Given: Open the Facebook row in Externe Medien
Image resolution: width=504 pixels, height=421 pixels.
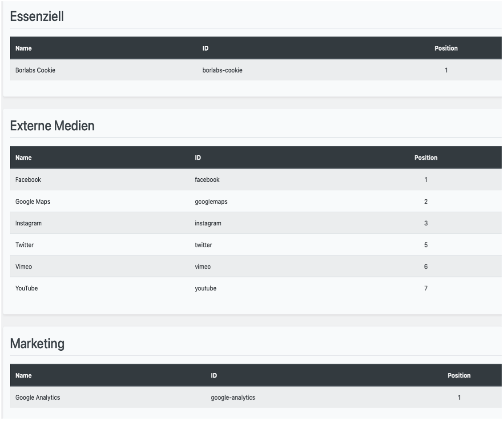Looking at the screenshot, I should click(x=28, y=180).
